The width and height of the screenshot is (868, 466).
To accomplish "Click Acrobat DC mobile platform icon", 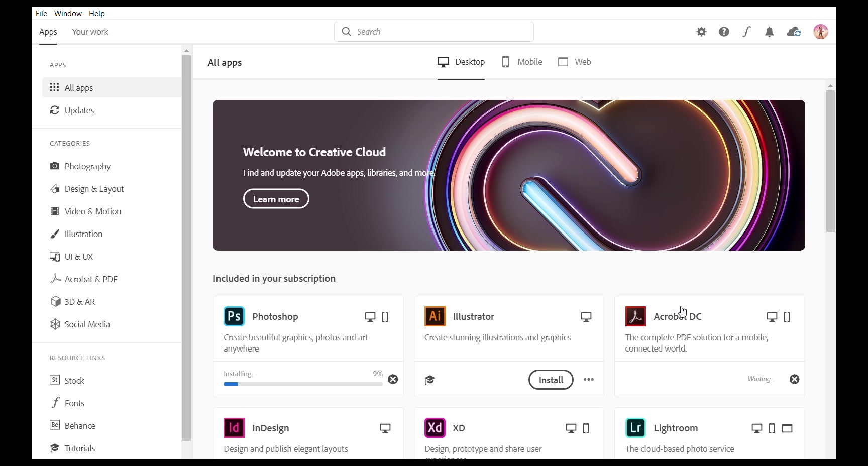I will click(787, 317).
